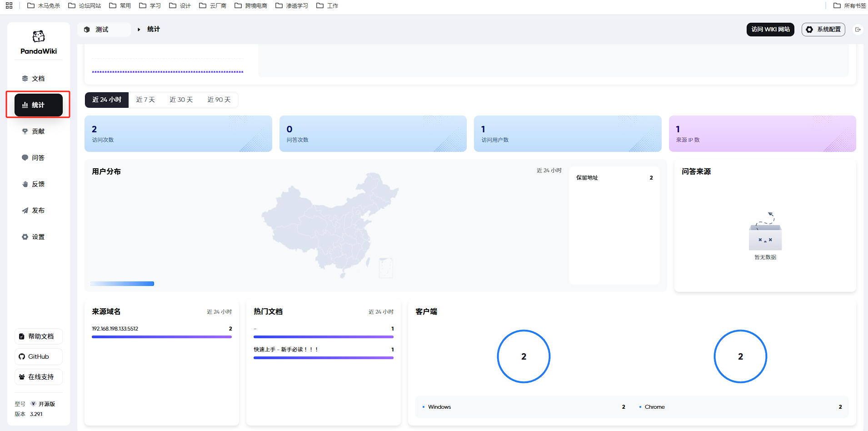Open the 所有书签 bookmarks folder
This screenshot has height=431, width=868.
click(x=849, y=5)
